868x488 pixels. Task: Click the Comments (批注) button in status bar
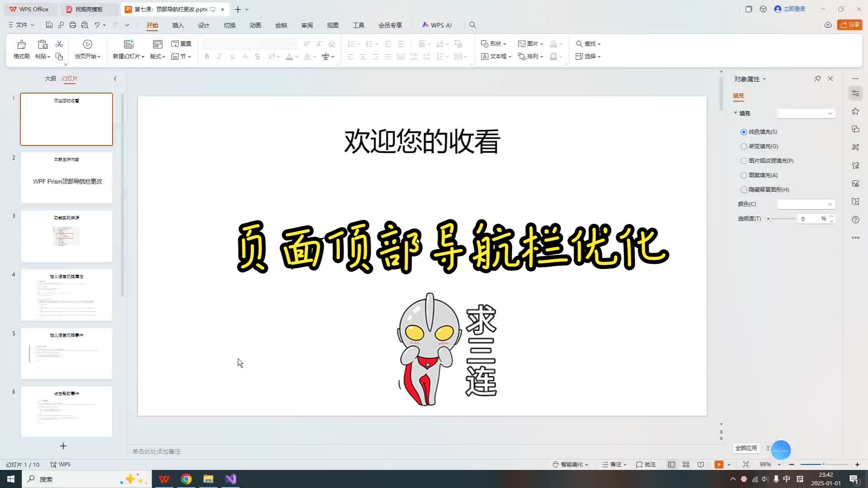pyautogui.click(x=646, y=465)
